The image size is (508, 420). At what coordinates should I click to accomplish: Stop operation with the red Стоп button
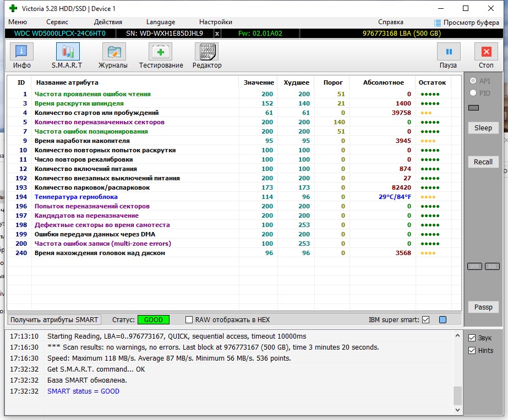[486, 55]
